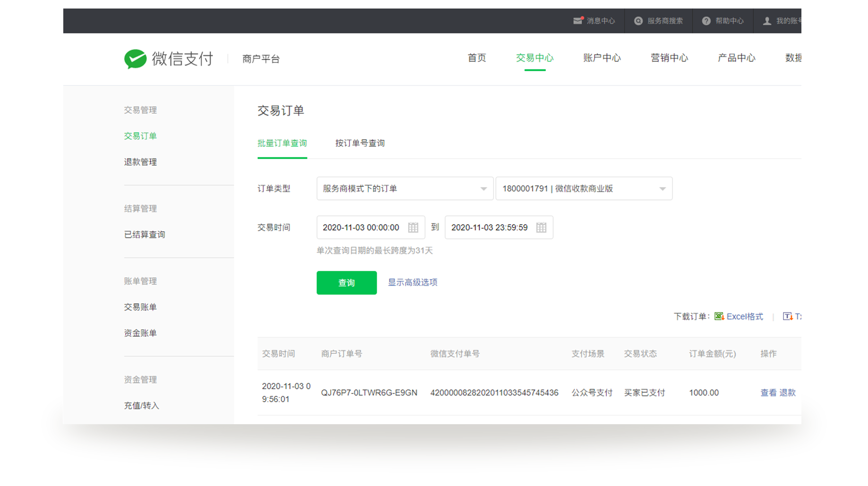Open calendar picker for start date
The width and height of the screenshot is (868, 486).
point(413,227)
